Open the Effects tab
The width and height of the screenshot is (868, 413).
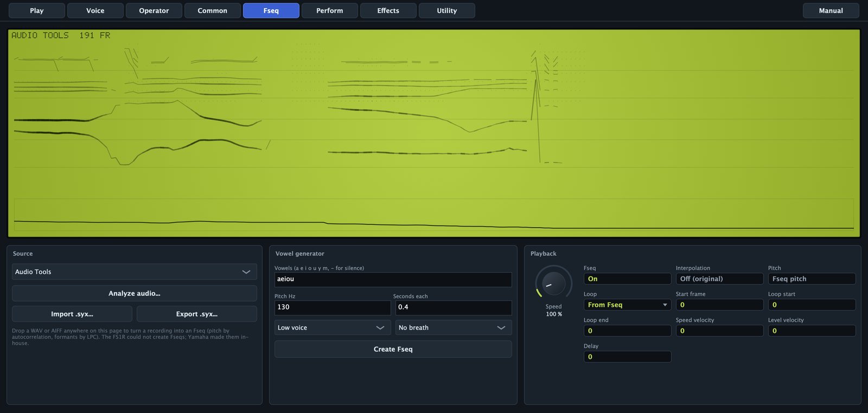coord(388,11)
